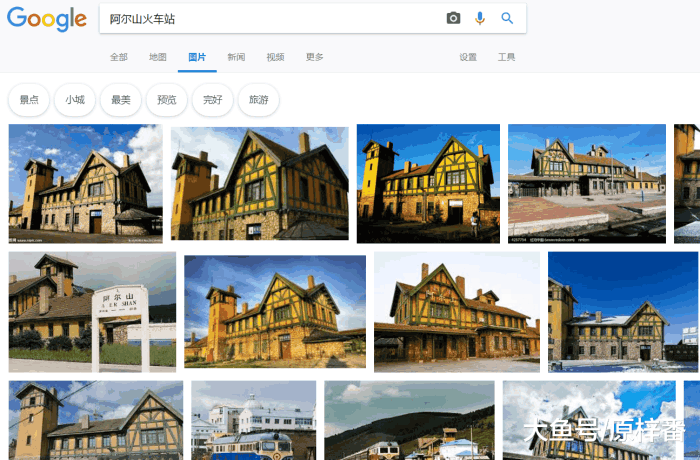Switch to the 全部 results tab
Image resolution: width=700 pixels, height=460 pixels.
click(x=119, y=57)
